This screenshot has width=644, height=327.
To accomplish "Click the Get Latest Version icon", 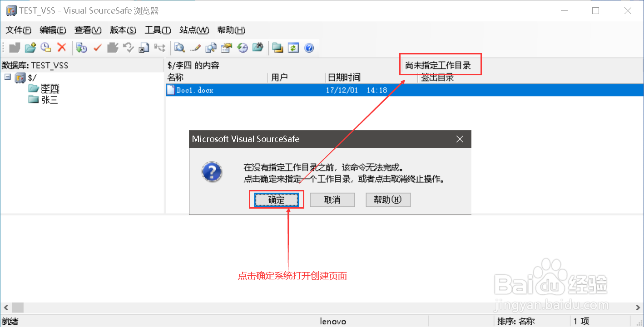I will point(82,47).
